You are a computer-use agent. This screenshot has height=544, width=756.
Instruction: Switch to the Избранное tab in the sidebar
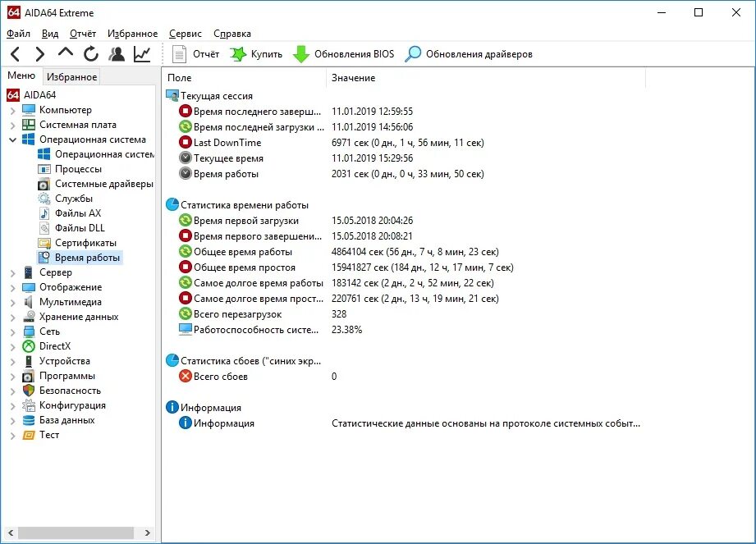coord(71,77)
